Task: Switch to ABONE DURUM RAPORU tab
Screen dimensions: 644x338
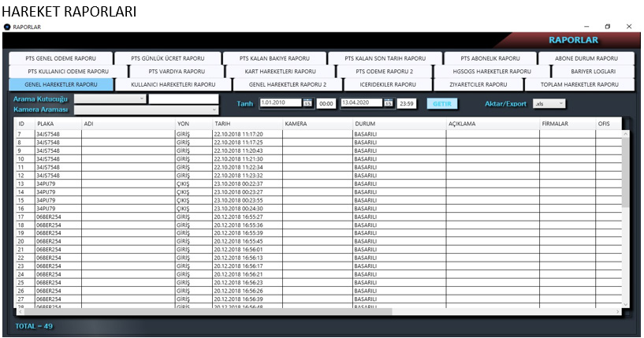Action: point(586,58)
